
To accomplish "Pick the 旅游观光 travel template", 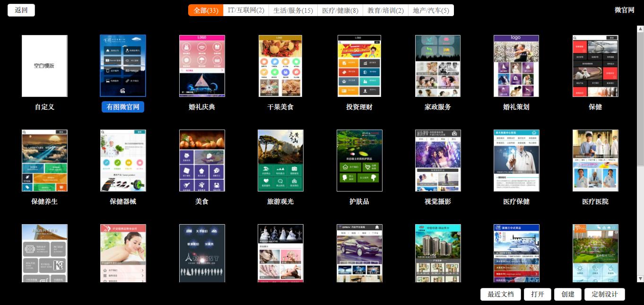I will pos(280,160).
